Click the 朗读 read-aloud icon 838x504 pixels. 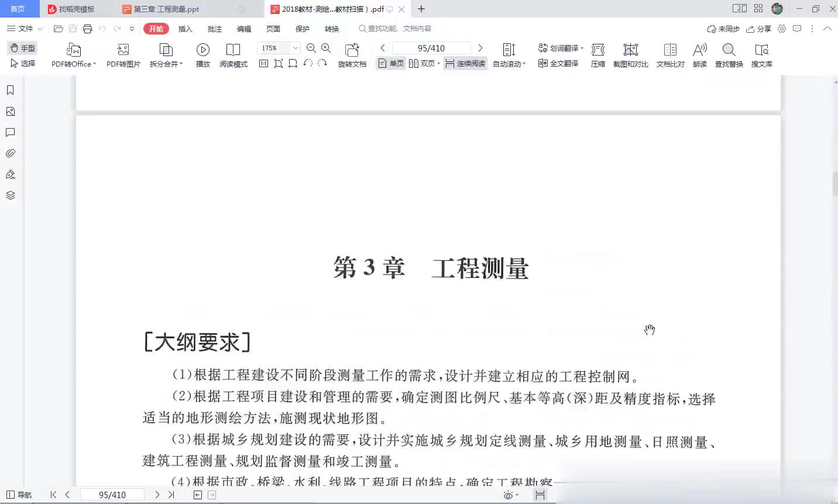point(699,50)
